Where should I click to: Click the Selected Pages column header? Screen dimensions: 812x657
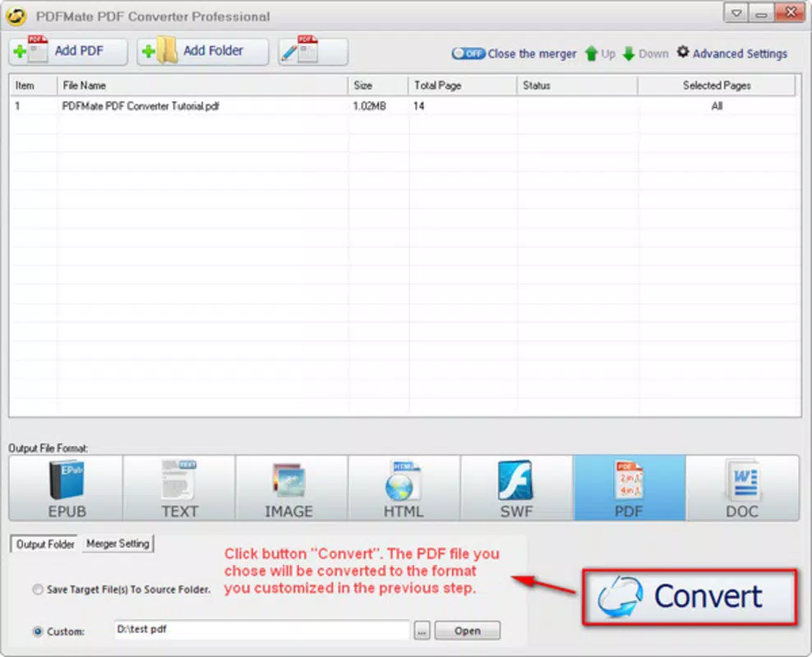point(717,85)
